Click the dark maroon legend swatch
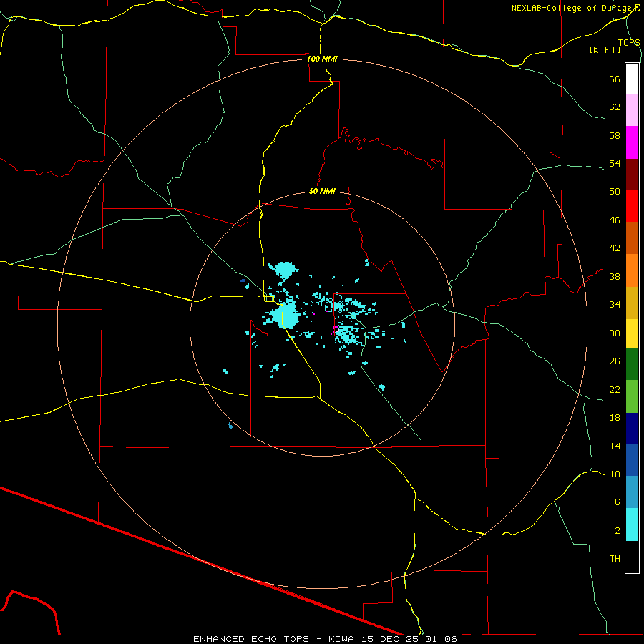The height and width of the screenshot is (644, 644). (x=632, y=174)
